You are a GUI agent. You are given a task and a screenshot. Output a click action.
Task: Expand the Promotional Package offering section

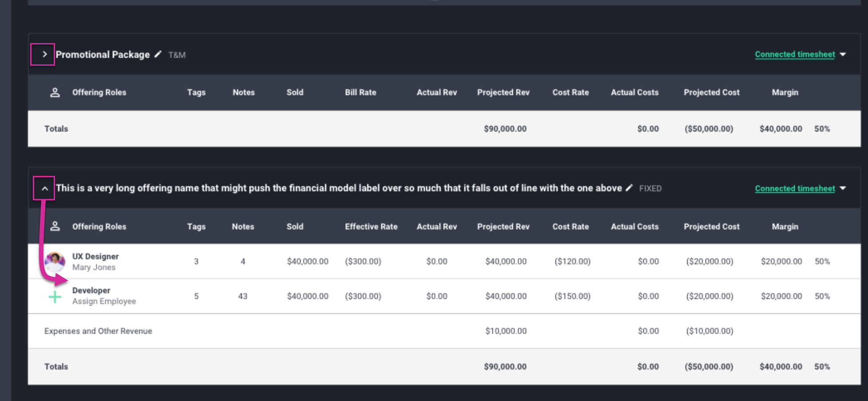point(44,54)
